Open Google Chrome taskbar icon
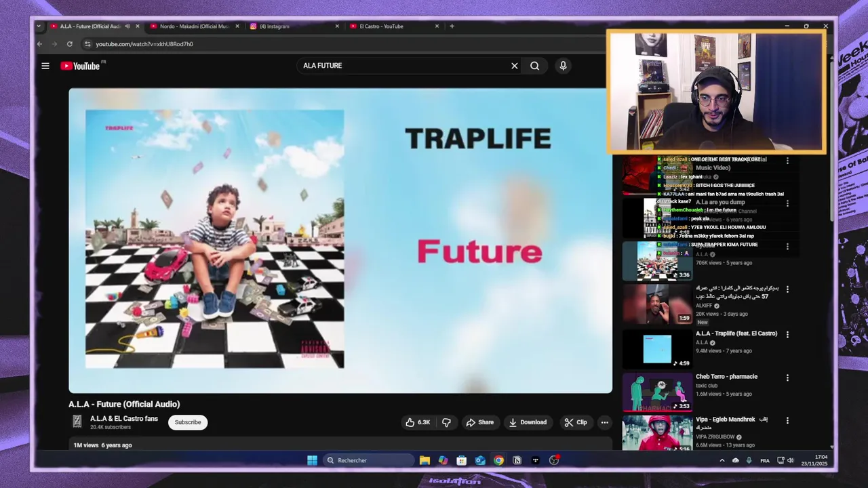 click(x=498, y=460)
